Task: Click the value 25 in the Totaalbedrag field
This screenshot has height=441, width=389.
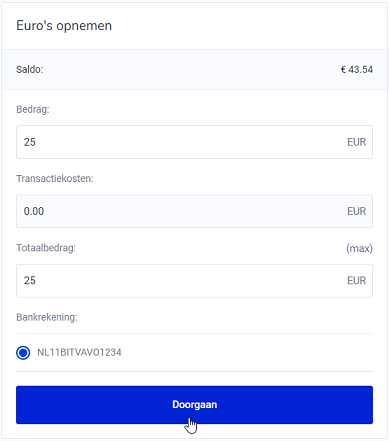Action: (x=30, y=281)
